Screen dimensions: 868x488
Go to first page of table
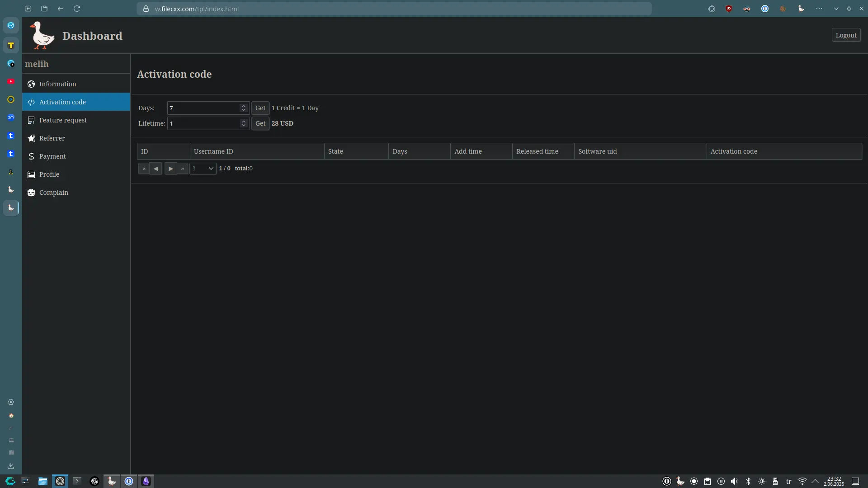pyautogui.click(x=144, y=169)
